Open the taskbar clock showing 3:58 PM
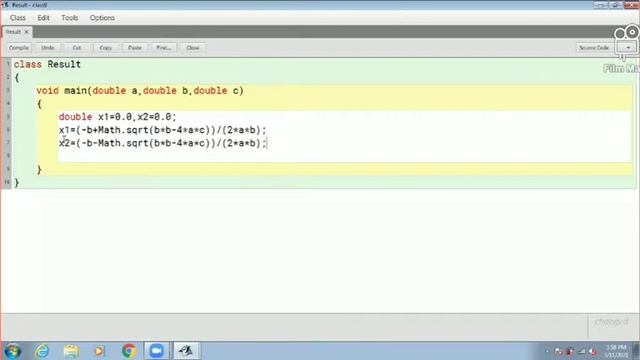 (616, 351)
